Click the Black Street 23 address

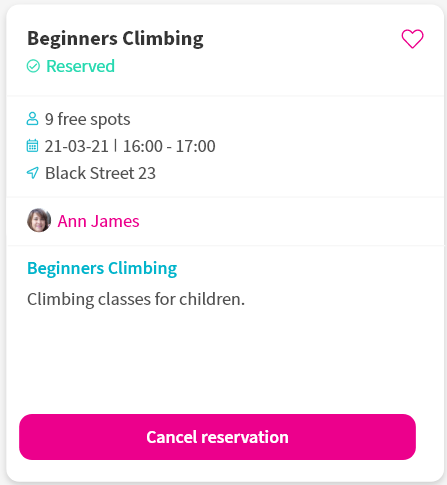(x=100, y=173)
